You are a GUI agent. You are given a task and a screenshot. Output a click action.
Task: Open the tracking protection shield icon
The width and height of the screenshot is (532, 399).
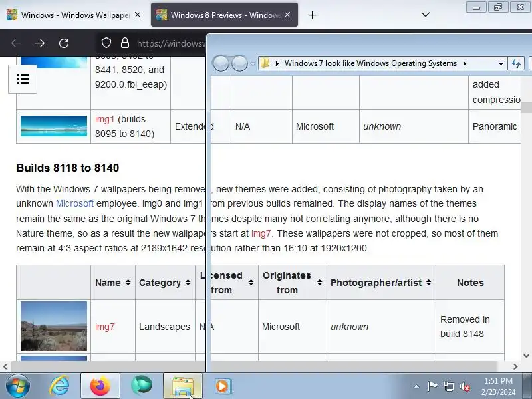pos(106,43)
